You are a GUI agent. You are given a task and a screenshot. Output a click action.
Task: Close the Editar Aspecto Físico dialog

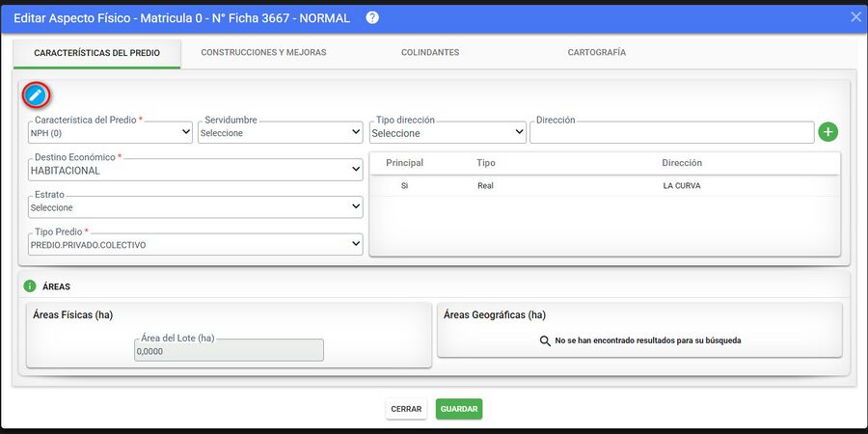click(x=855, y=17)
